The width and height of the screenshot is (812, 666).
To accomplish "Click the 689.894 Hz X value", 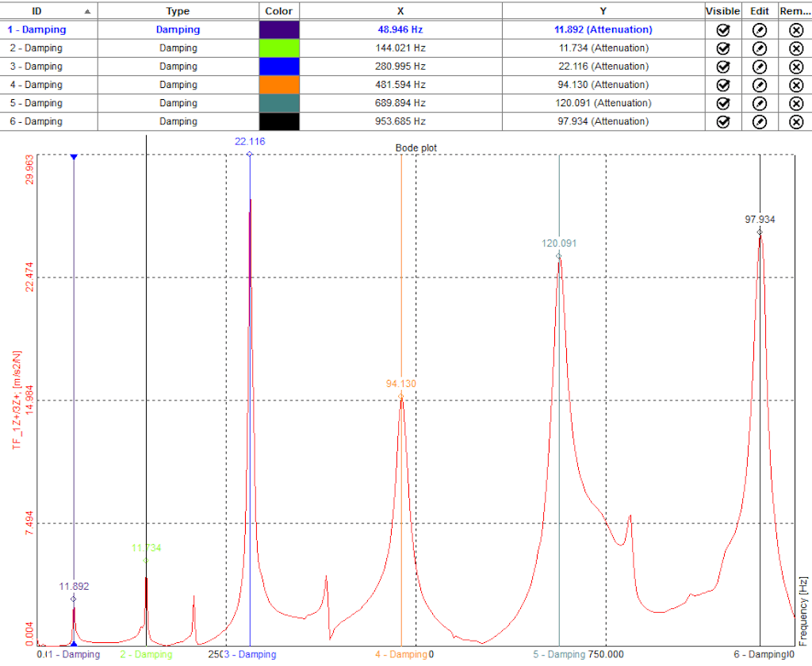I will tap(400, 103).
